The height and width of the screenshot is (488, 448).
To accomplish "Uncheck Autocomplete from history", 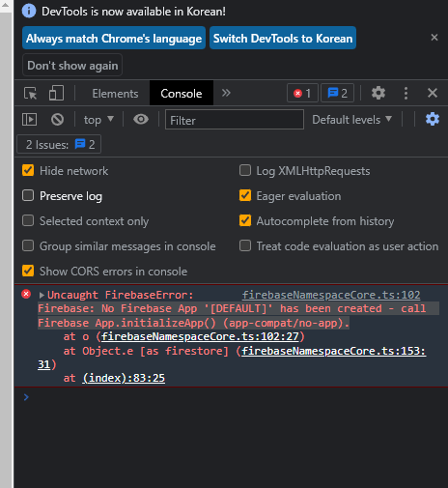I will (245, 220).
